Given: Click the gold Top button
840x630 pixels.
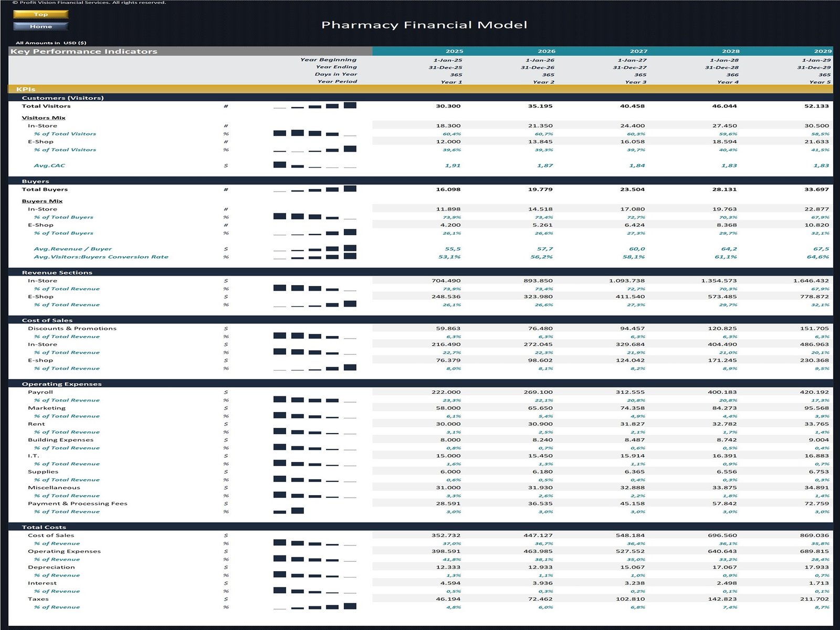Looking at the screenshot, I should 40,15.
